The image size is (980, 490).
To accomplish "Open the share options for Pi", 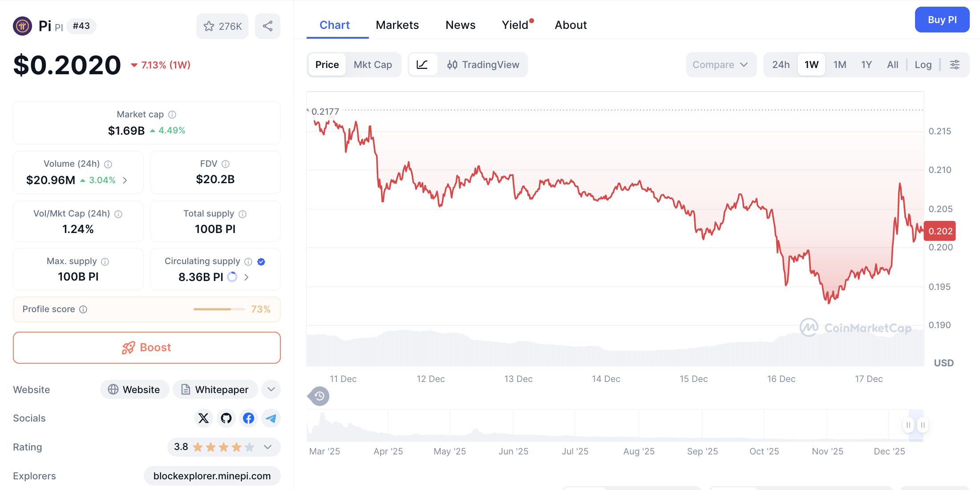I will (x=267, y=26).
